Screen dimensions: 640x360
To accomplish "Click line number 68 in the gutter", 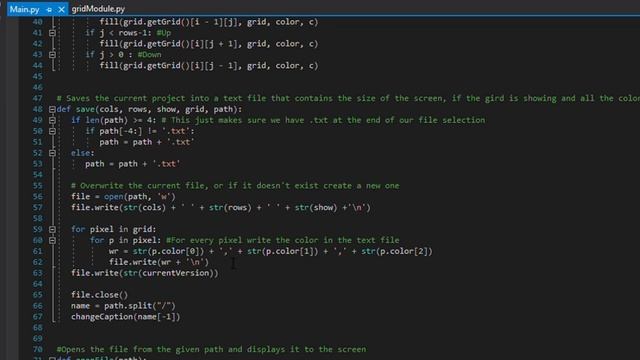I will [38, 328].
